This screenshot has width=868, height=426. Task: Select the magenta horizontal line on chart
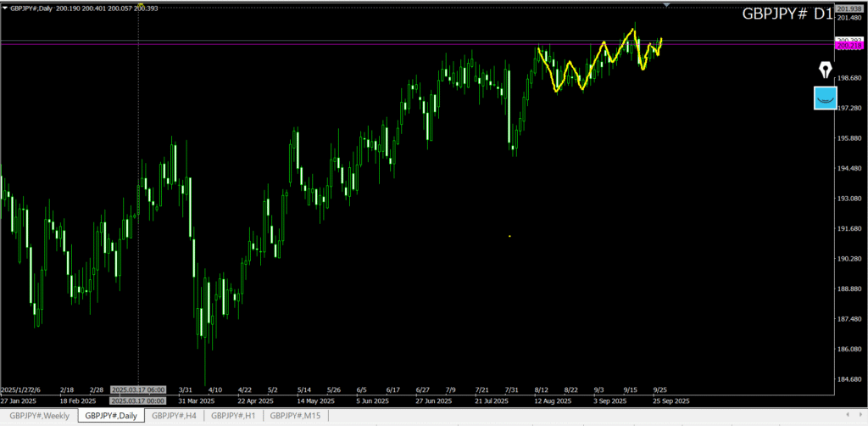coord(339,46)
